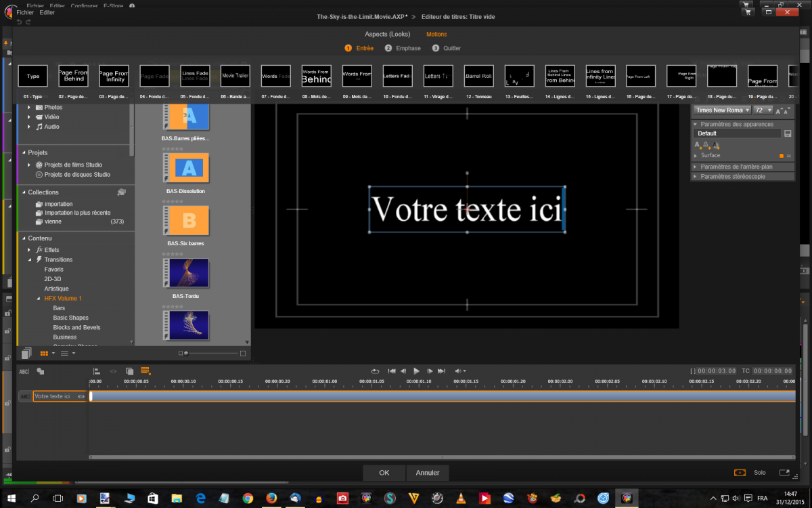This screenshot has height=508, width=812.
Task: Click the Surface row handle icon
Action: [788, 156]
